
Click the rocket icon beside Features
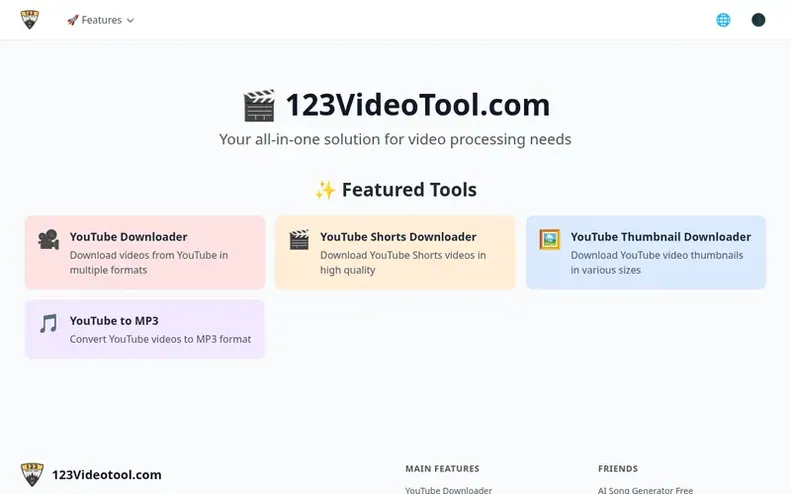tap(73, 20)
